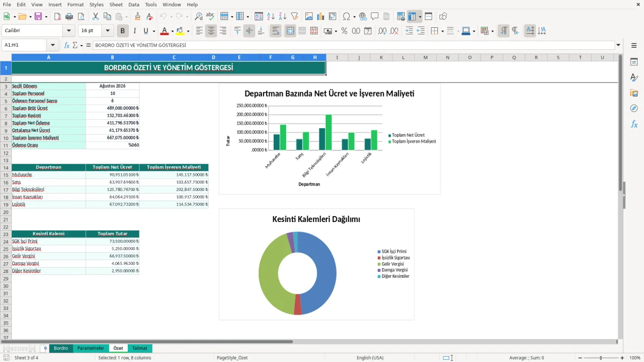Switch to the Bordro sheet tab
This screenshot has width=644, height=362.
61,348
